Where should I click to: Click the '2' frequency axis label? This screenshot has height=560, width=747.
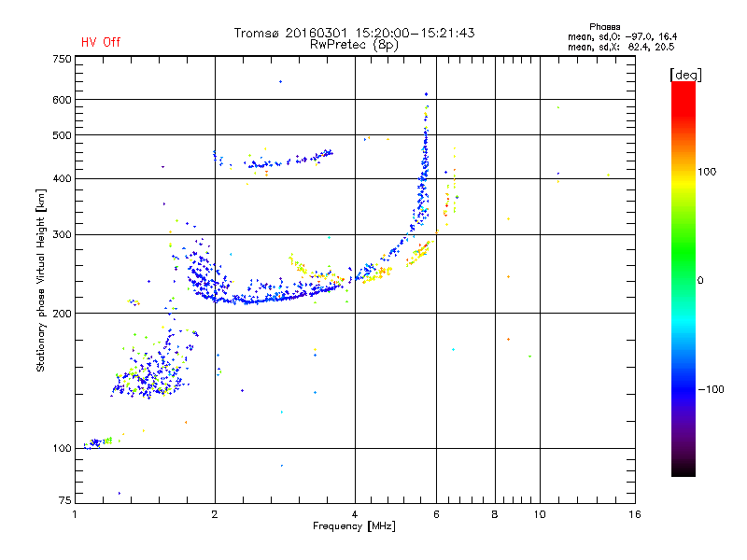215,514
